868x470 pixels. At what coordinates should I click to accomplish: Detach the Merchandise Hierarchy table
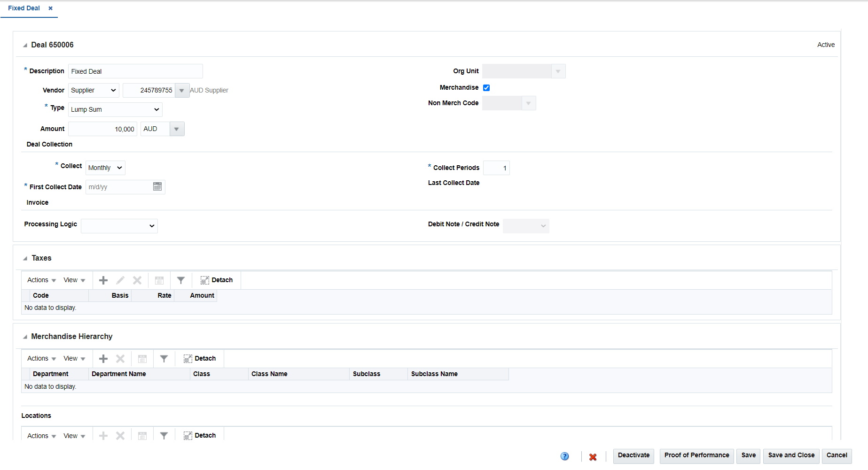pyautogui.click(x=200, y=359)
